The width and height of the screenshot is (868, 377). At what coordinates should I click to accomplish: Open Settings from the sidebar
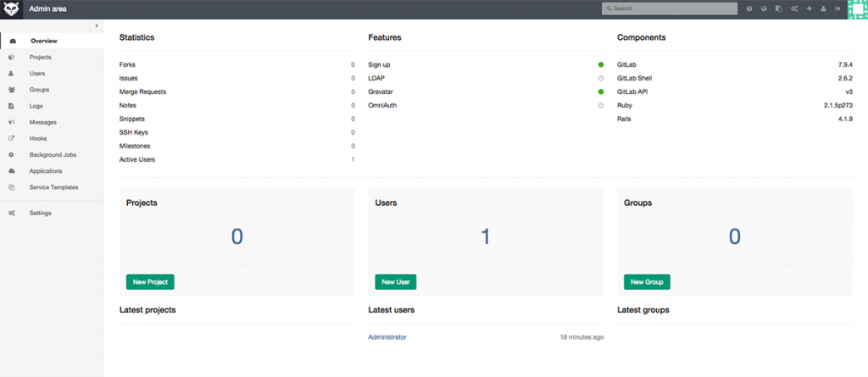tap(40, 213)
